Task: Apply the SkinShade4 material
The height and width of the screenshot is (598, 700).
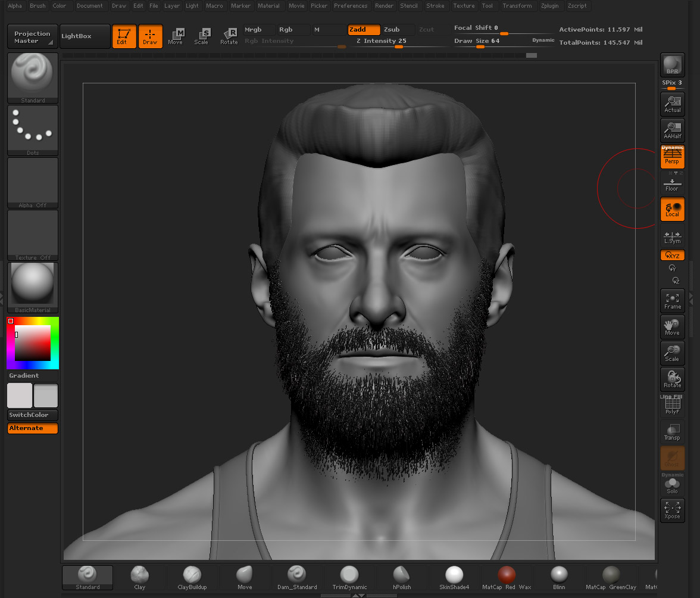Action: [454, 578]
